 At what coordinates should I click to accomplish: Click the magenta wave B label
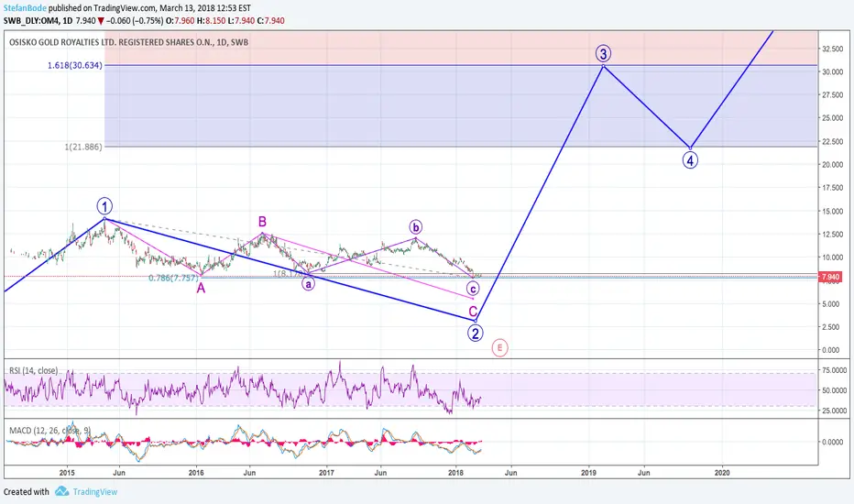point(262,221)
